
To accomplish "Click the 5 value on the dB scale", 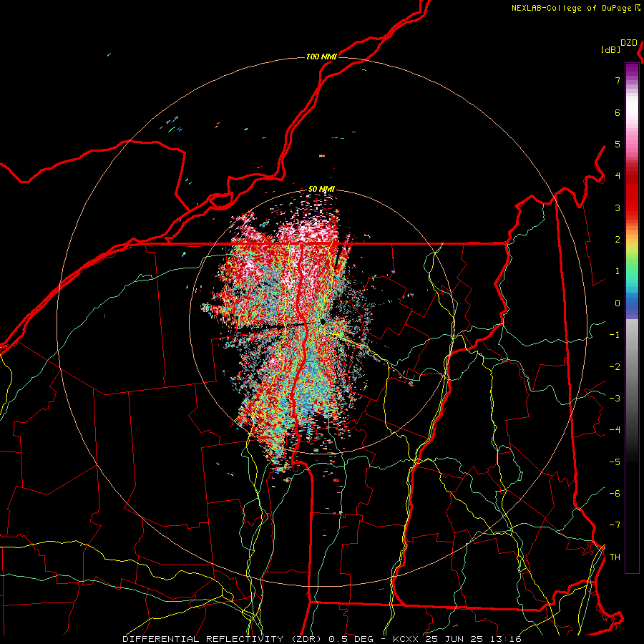I will click(618, 144).
